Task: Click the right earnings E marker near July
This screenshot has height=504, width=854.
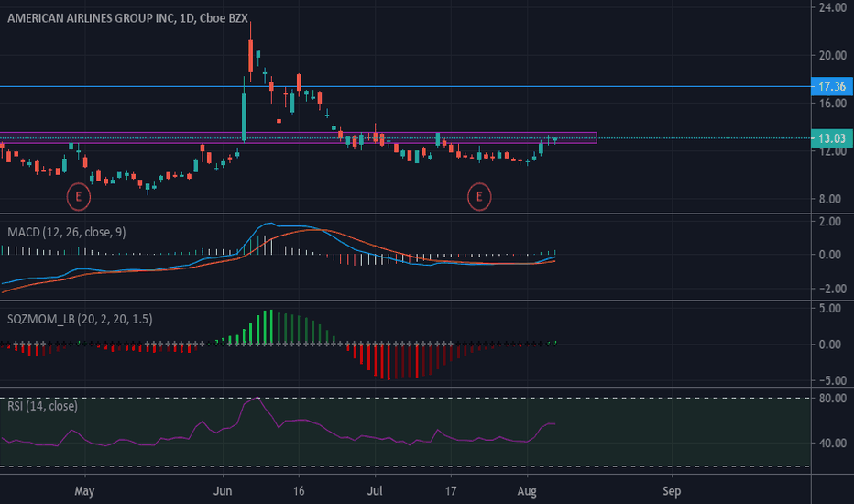Action: (x=479, y=197)
